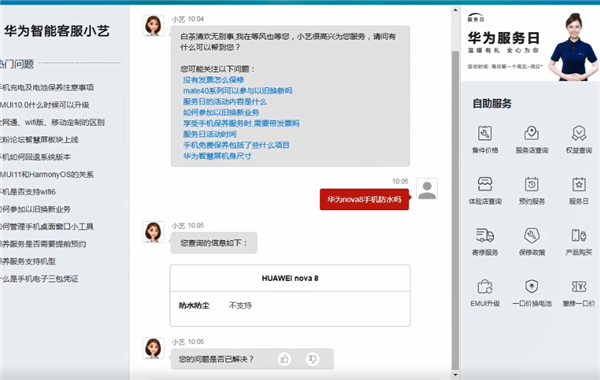The width and height of the screenshot is (600, 380).
Task: Open 享受手机保养服务时,需要带发票吗 link
Action: pyautogui.click(x=241, y=123)
